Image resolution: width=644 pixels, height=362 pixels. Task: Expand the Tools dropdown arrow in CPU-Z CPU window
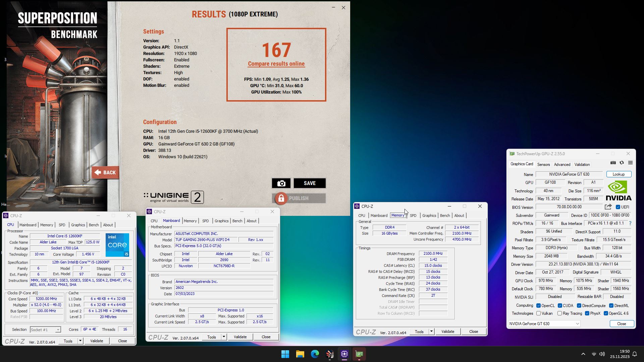80,341
